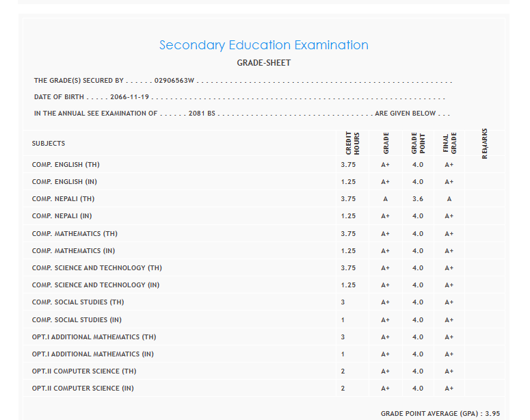
Task: Click the GRADE-SHEET heading
Action: click(x=264, y=63)
